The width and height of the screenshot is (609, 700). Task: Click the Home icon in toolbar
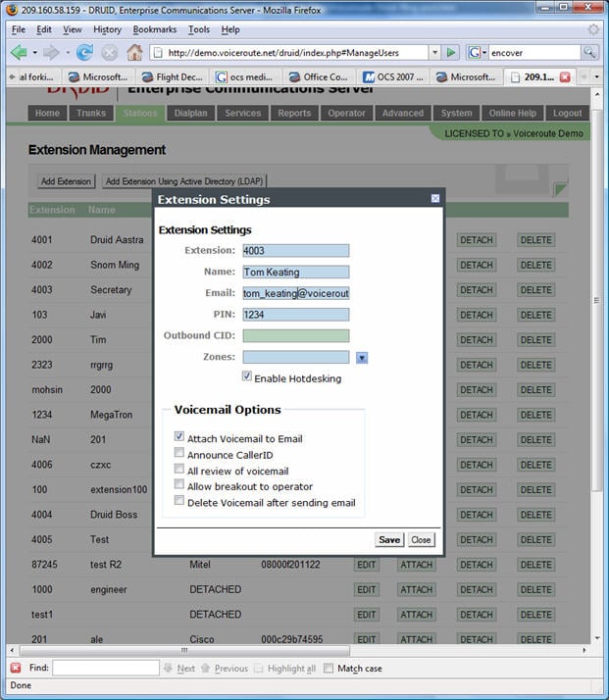pyautogui.click(x=134, y=52)
